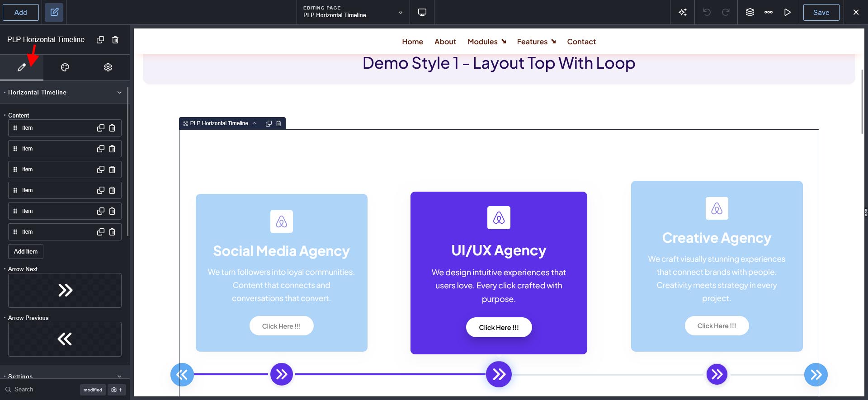The width and height of the screenshot is (868, 400).
Task: Open the AI sparkle assistant icon
Action: pyautogui.click(x=683, y=12)
